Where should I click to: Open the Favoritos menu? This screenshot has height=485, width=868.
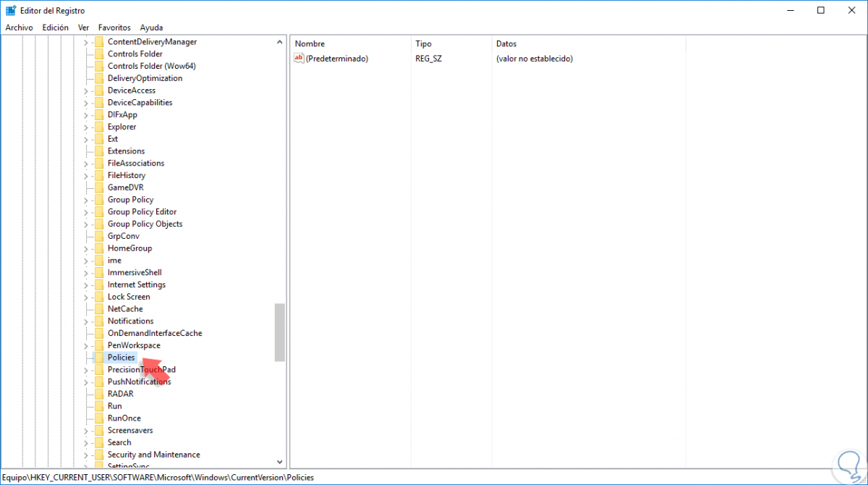point(114,28)
